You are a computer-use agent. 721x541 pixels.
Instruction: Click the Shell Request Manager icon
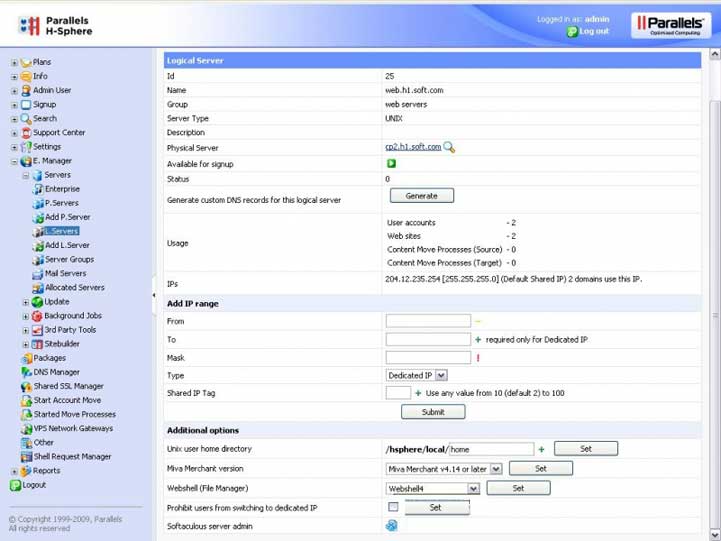click(x=26, y=456)
